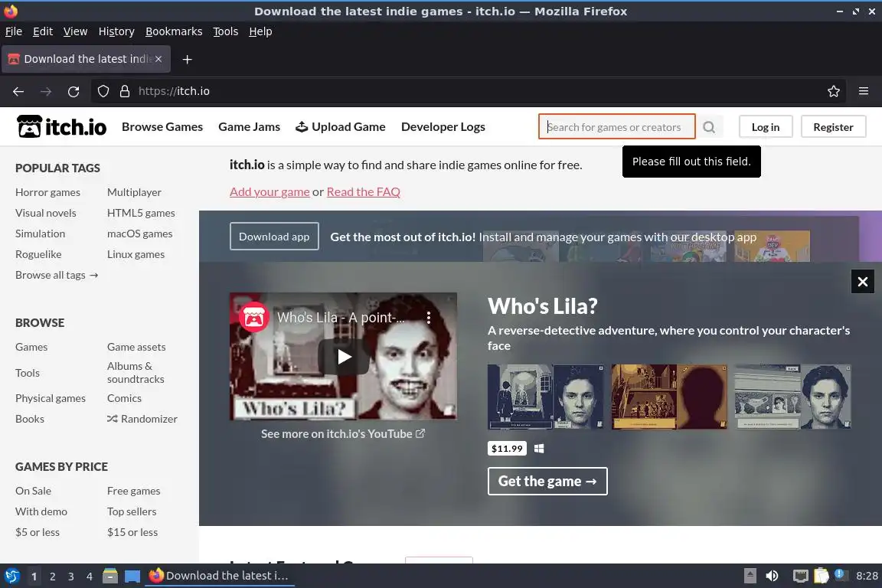The height and width of the screenshot is (588, 882).
Task: Click the itch.io logo
Action: [x=61, y=126]
